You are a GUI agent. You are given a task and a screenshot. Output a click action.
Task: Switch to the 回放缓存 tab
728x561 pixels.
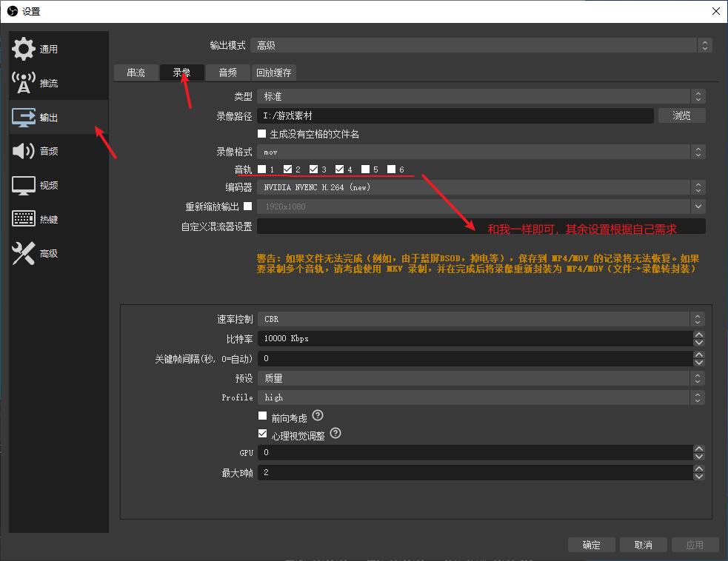coord(274,73)
